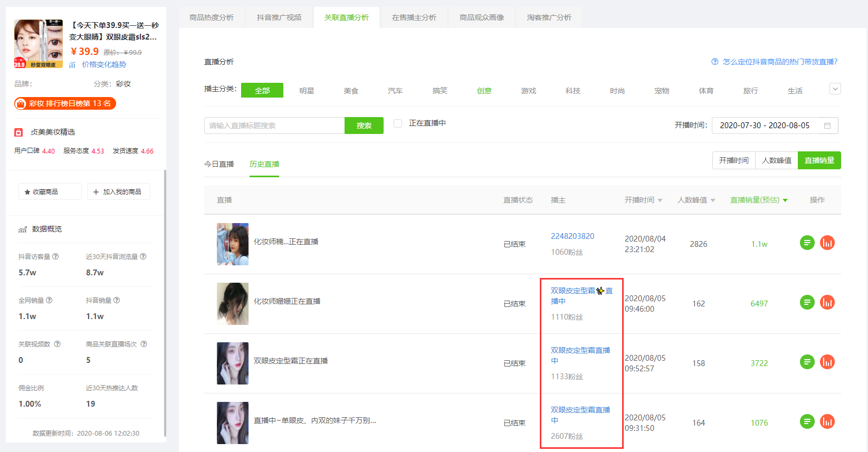
Task: Expand more broadcaster categories chevron
Action: [x=835, y=89]
